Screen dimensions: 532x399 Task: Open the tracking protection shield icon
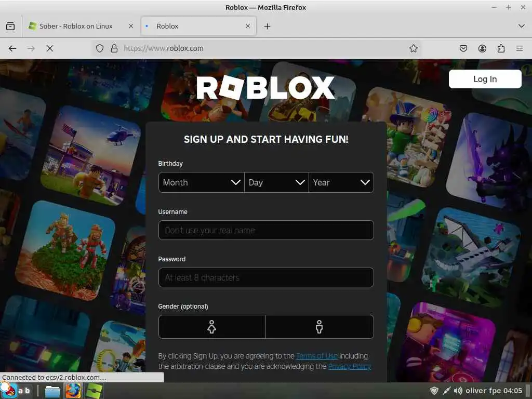tap(99, 48)
